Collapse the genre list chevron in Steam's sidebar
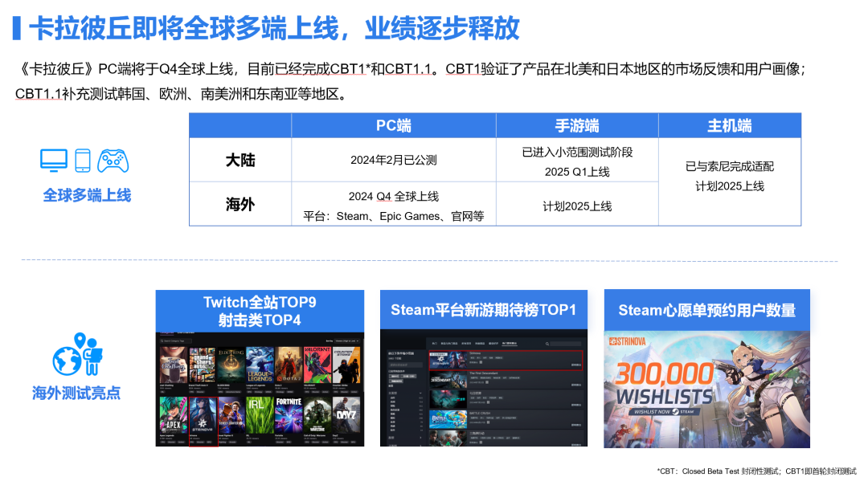868x481 pixels. (420, 393)
